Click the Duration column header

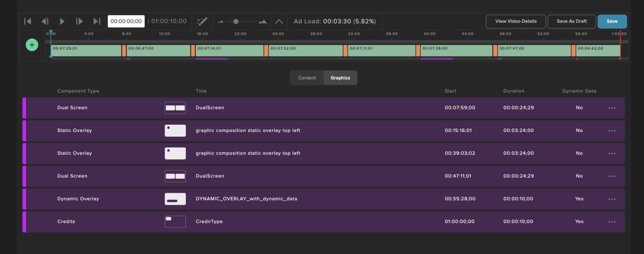(514, 91)
